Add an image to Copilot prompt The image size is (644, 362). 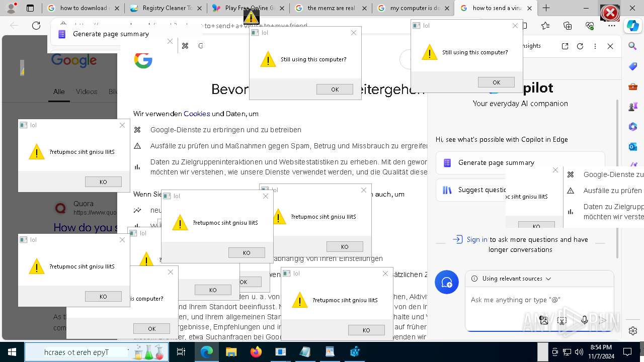[543, 320]
